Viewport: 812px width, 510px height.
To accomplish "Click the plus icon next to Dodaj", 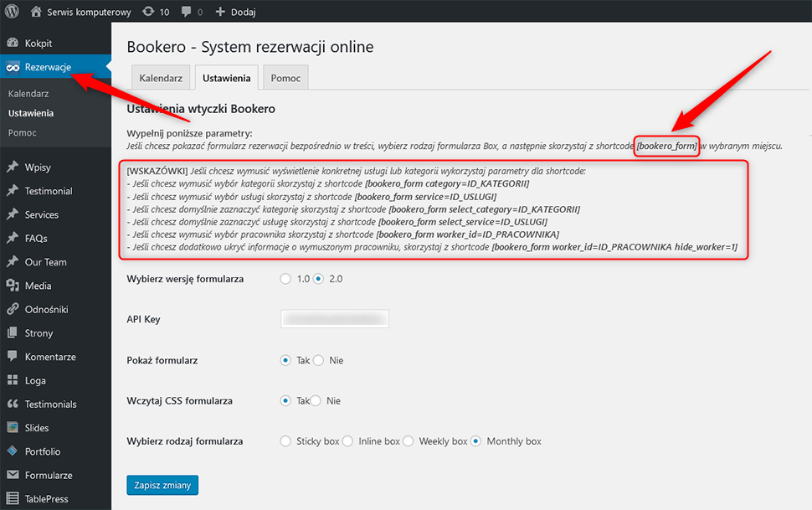I will [220, 12].
